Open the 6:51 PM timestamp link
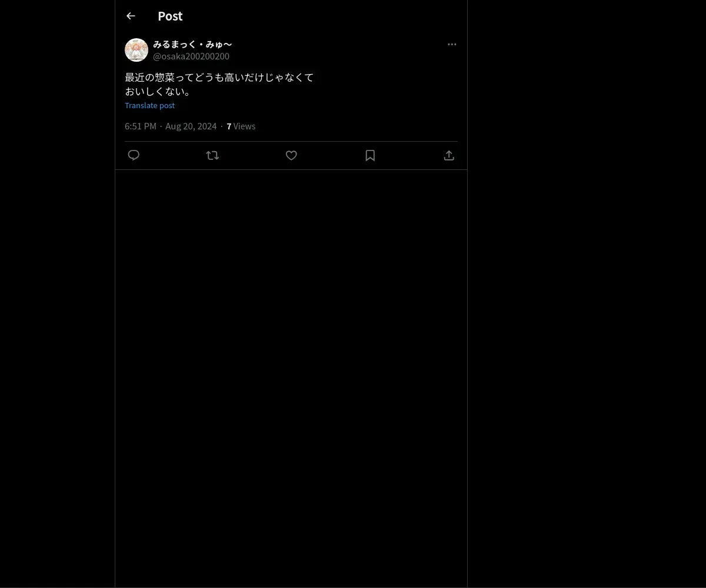 point(141,126)
